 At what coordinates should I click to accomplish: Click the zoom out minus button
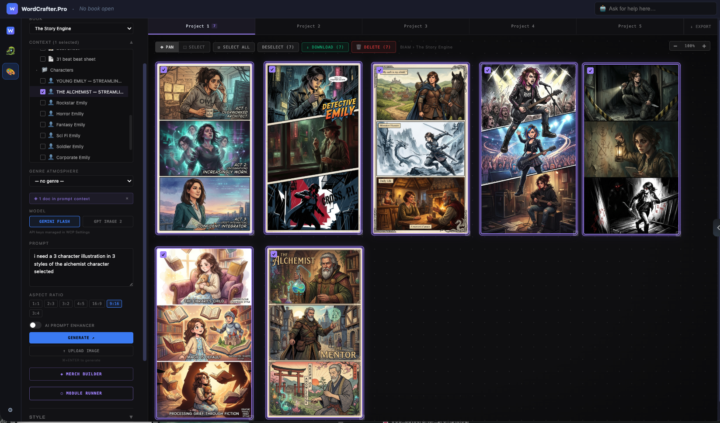[x=675, y=46]
